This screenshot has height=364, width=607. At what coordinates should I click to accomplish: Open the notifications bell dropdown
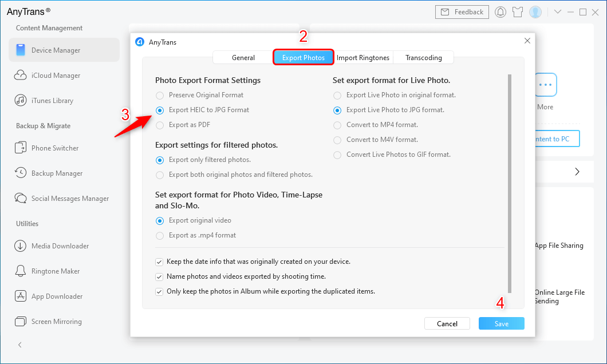pyautogui.click(x=500, y=11)
